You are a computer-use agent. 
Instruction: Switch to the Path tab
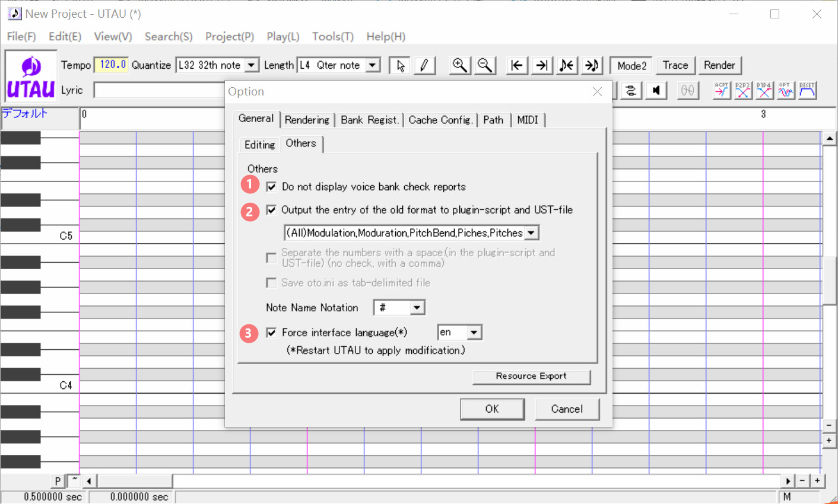click(493, 120)
